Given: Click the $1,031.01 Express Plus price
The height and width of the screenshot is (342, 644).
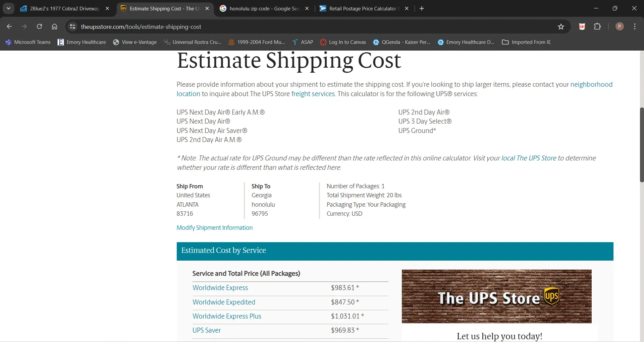Looking at the screenshot, I should tap(347, 316).
